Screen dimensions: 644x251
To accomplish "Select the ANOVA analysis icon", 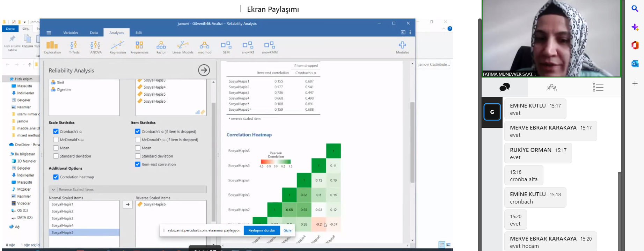I will coord(96,47).
